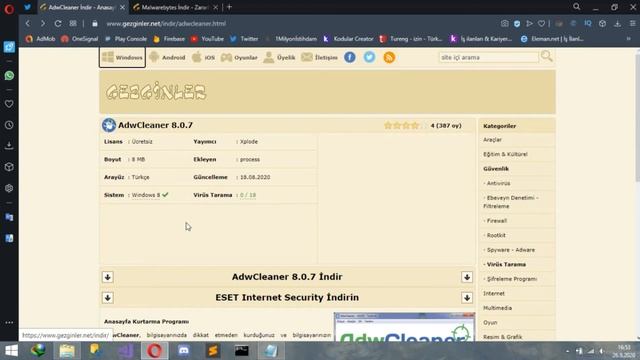Focus the site içi arama search field

[x=489, y=58]
